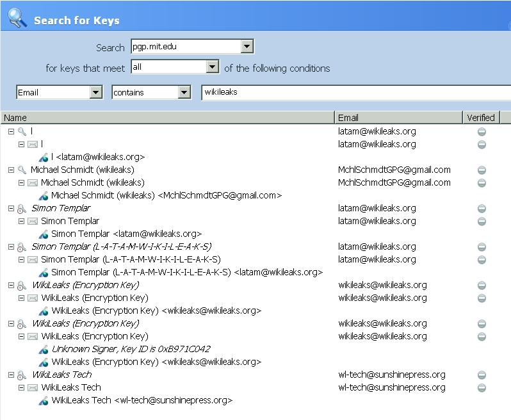Click the verified status dot for top 'l' key row
Image resolution: width=511 pixels, height=420 pixels.
tap(482, 132)
